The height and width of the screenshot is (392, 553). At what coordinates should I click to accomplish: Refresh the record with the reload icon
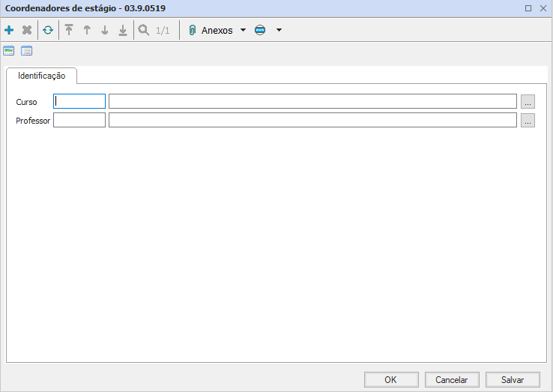click(x=48, y=31)
